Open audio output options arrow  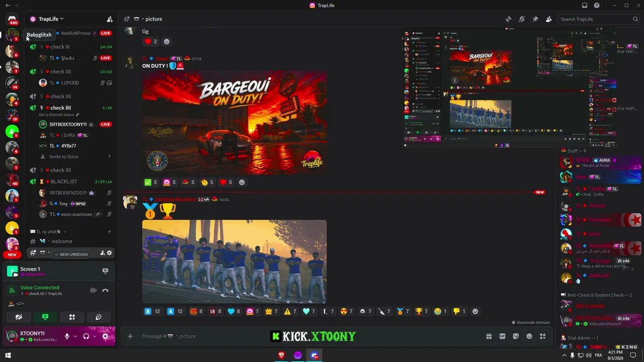tap(95, 336)
